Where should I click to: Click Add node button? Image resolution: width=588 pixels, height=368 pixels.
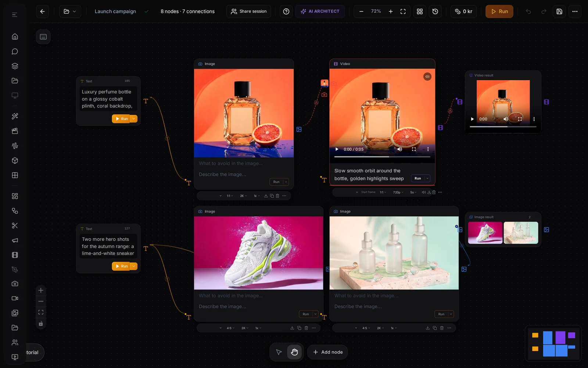pyautogui.click(x=327, y=352)
